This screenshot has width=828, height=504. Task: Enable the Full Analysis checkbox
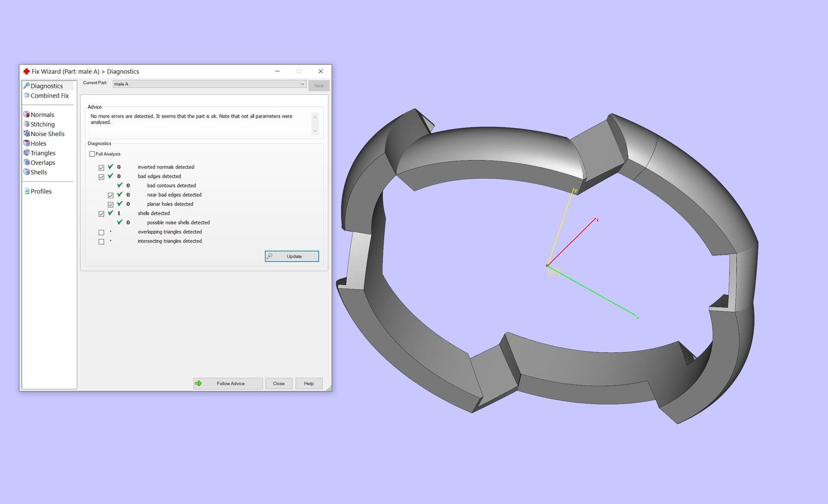92,154
